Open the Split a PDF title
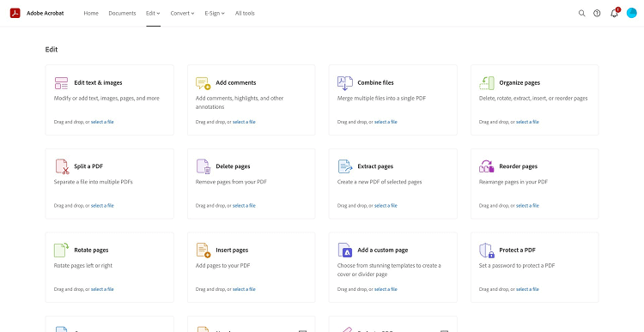Screen dimensions: 644x332 88,166
